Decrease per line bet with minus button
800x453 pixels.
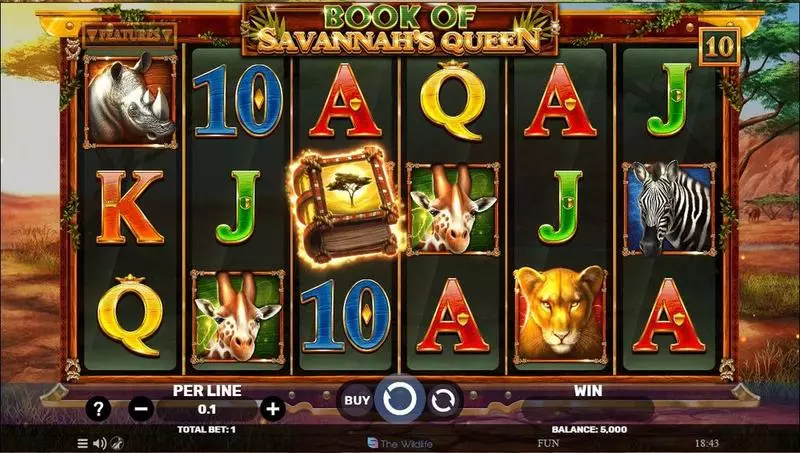[141, 409]
